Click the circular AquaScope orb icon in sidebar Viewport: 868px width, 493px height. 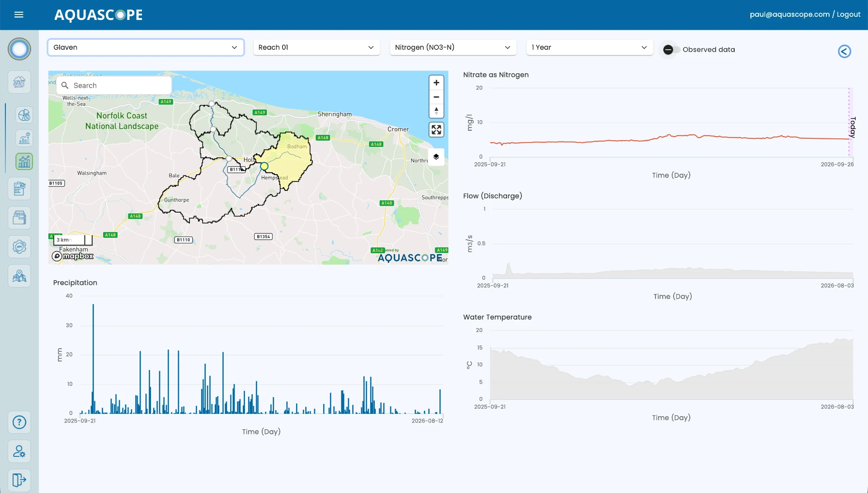19,49
